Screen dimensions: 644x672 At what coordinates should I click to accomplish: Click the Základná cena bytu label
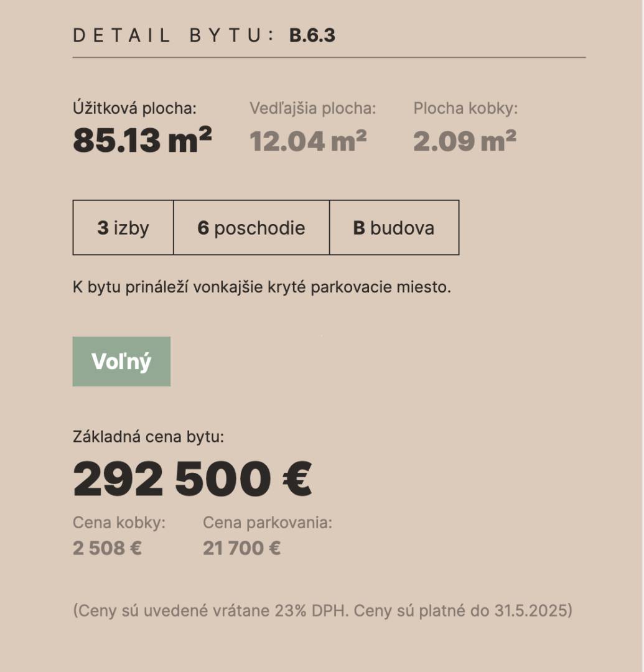(x=148, y=436)
